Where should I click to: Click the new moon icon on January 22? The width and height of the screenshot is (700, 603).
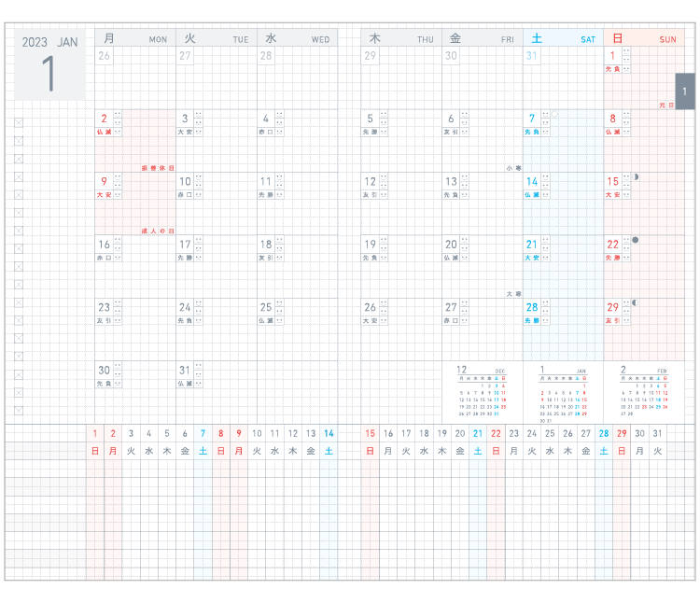click(x=636, y=240)
